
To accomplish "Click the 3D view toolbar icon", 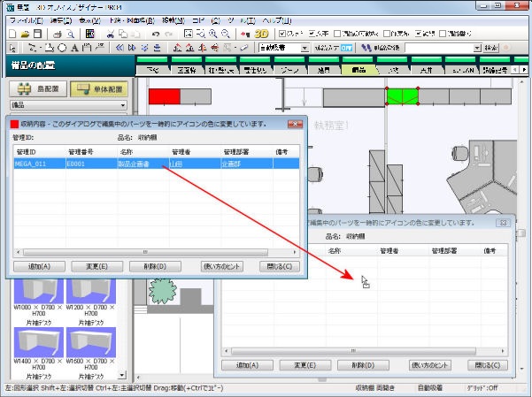I will (x=261, y=33).
